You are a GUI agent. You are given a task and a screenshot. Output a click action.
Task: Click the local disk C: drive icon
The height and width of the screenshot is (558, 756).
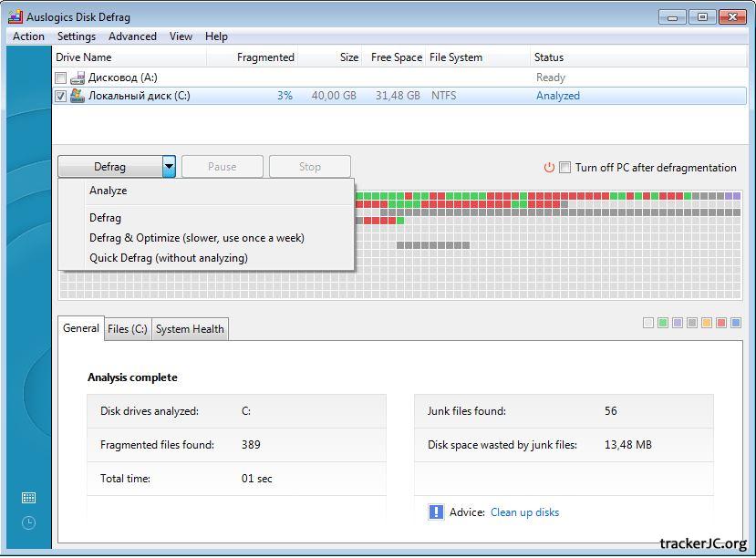point(78,96)
